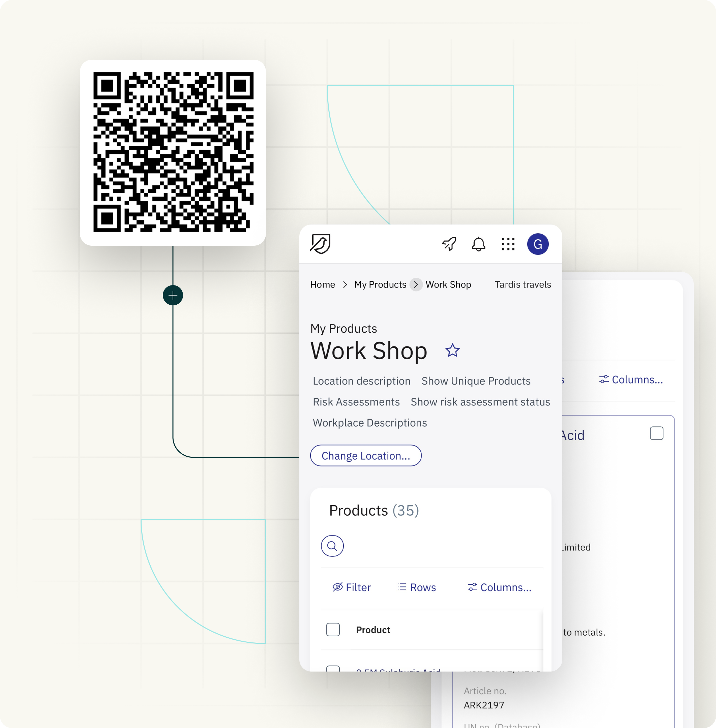Screen dimensions: 716x728
Task: Open Columns options in background panel
Action: [631, 380]
